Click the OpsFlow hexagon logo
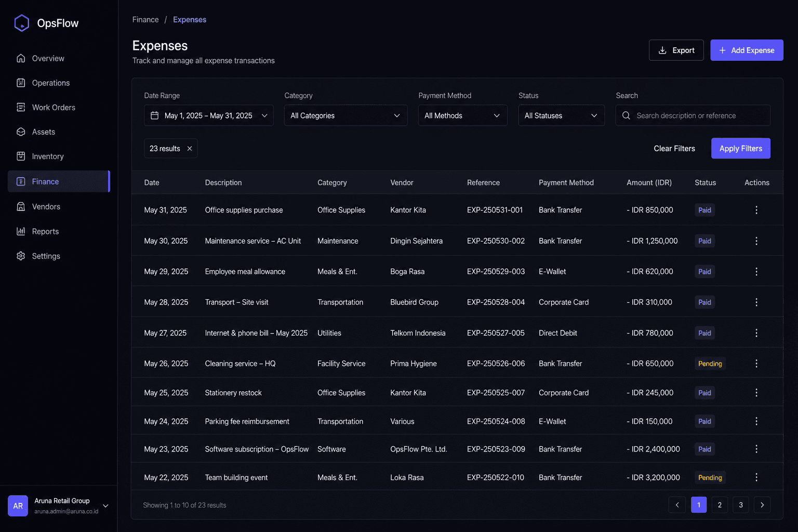This screenshot has width=798, height=532. tap(21, 23)
